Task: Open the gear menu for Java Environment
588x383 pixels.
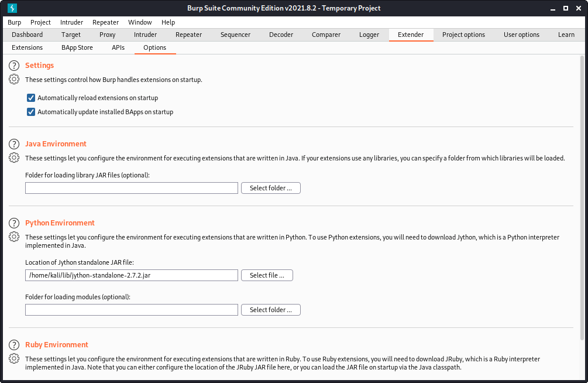Action: [14, 158]
